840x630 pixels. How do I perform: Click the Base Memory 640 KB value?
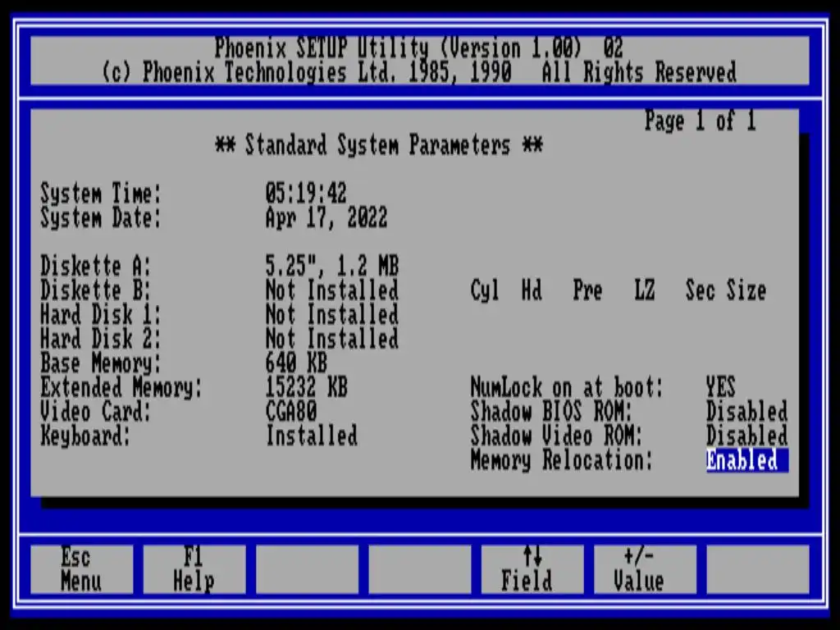[x=296, y=363]
